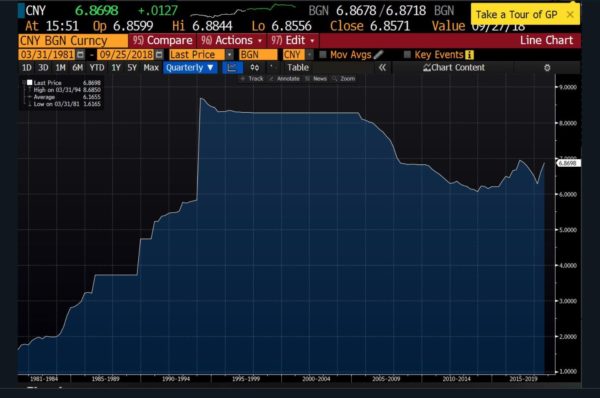600x398 pixels.
Task: Select the line chart type icon
Action: pos(232,68)
